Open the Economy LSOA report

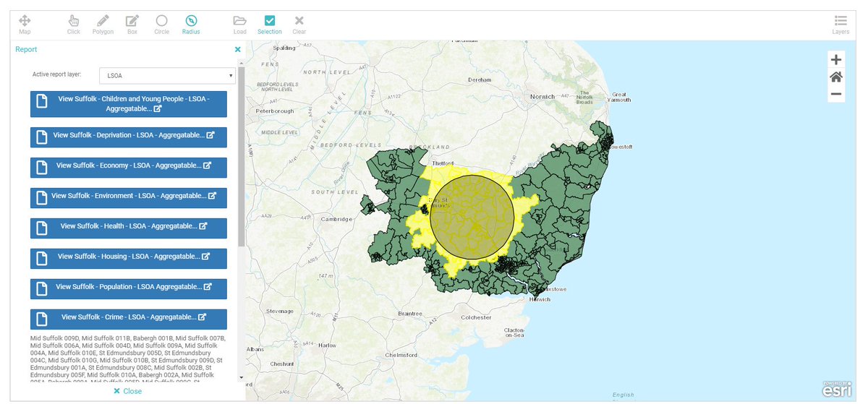point(129,168)
